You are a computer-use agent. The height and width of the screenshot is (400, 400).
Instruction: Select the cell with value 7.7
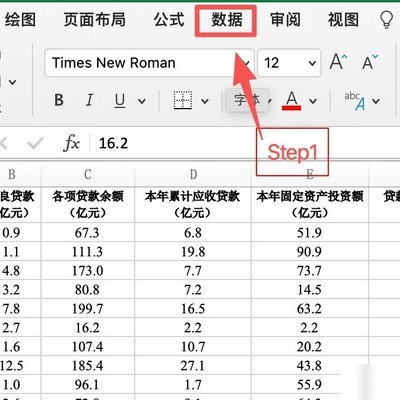coord(193,270)
